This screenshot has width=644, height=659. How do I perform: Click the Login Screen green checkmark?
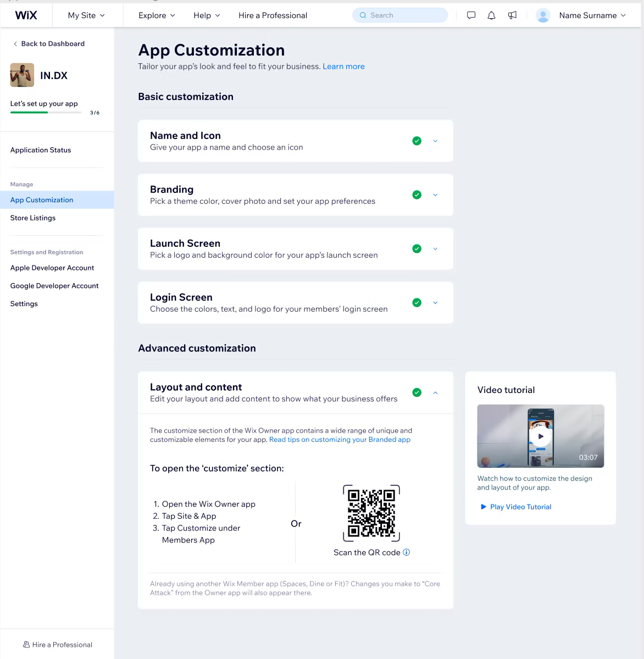[x=417, y=302]
